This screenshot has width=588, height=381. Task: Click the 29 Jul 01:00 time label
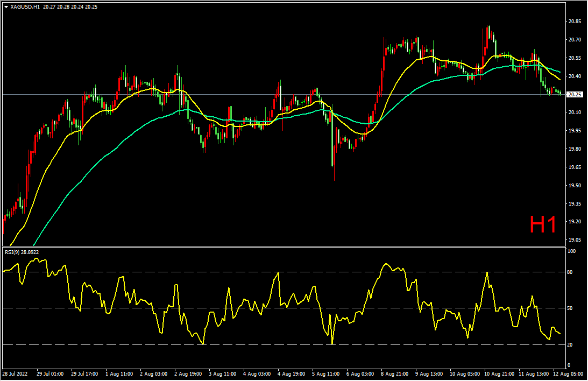click(x=50, y=374)
